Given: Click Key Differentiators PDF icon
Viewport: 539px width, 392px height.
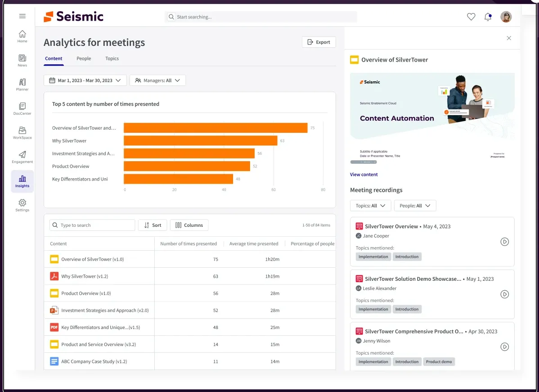Looking at the screenshot, I should [x=54, y=327].
